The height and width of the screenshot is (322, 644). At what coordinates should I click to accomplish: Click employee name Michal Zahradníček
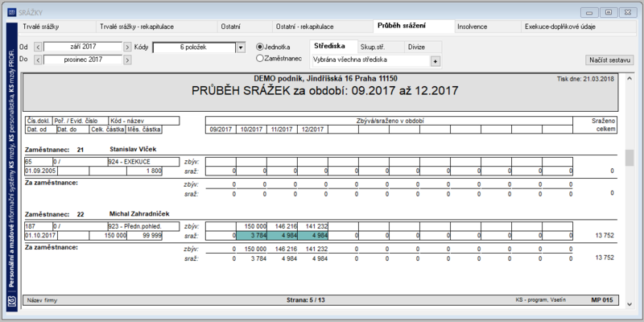tap(139, 214)
